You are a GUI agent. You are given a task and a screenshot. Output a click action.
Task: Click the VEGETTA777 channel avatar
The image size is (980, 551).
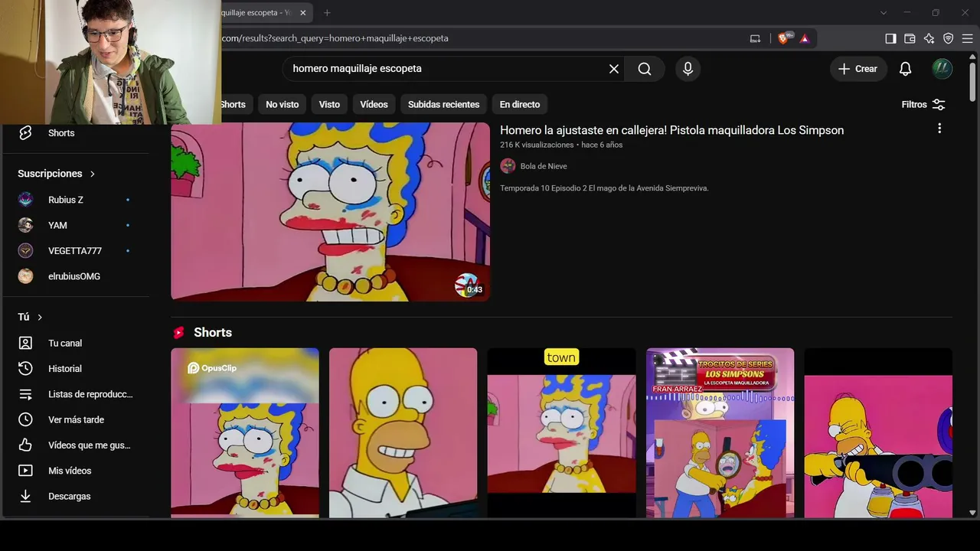click(26, 251)
